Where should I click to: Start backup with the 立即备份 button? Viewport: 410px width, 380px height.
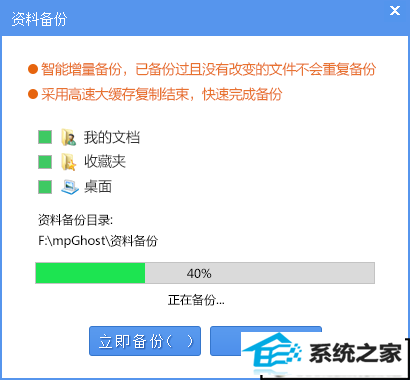(145, 341)
